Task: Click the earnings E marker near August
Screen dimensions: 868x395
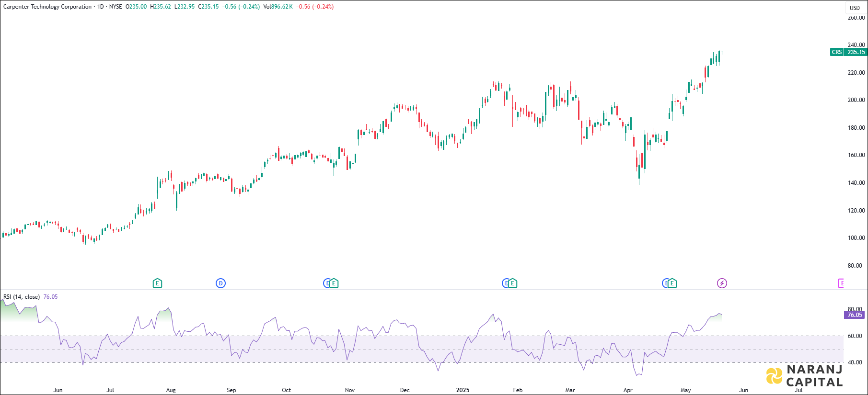Action: click(x=157, y=283)
